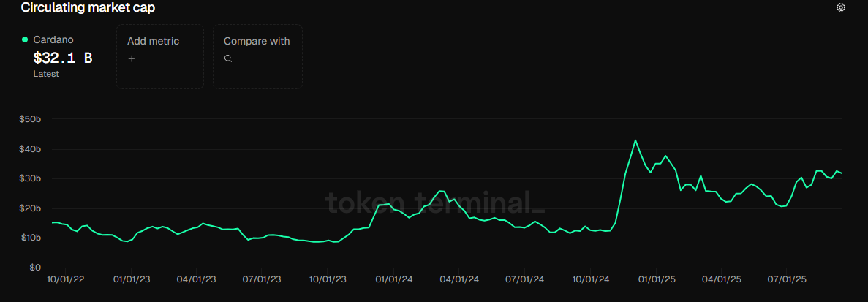Viewport: 868px width, 302px height.
Task: Open the Compare with search box
Action: pos(257,57)
